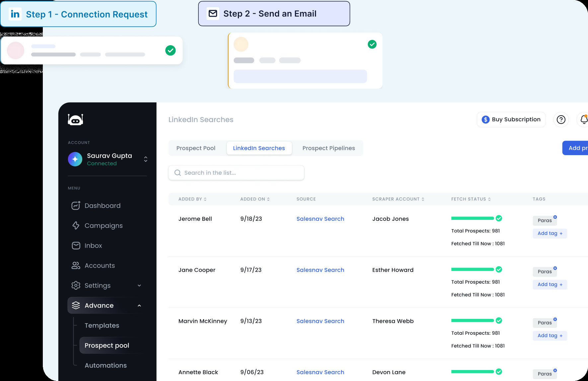Click the Settings gear icon

(x=76, y=285)
